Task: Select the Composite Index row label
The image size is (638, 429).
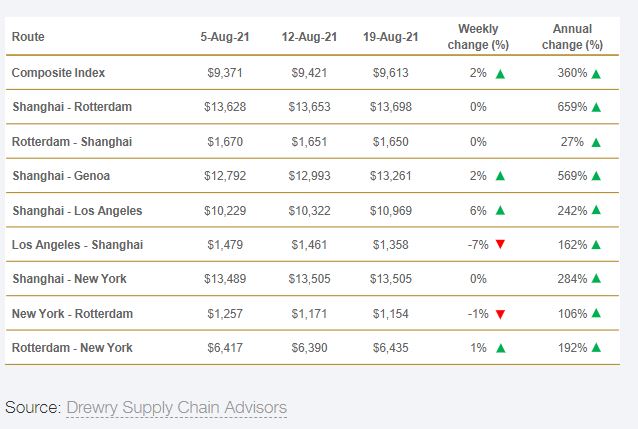Action: coord(58,73)
